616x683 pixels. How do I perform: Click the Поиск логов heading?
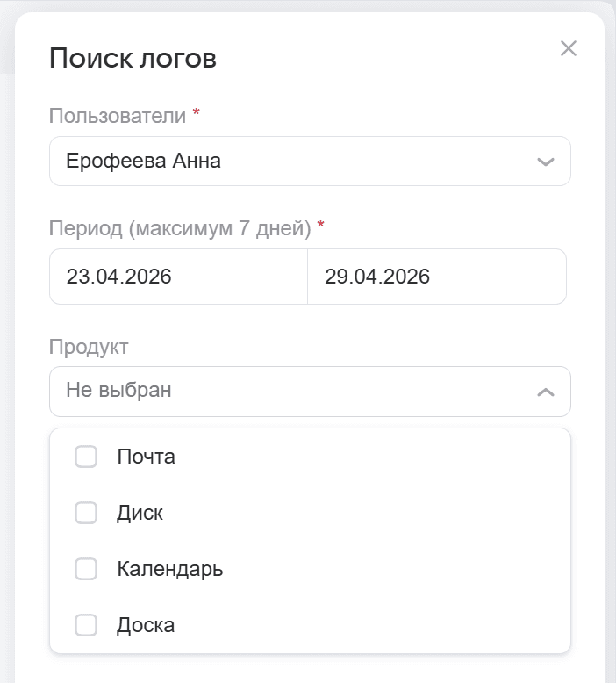pyautogui.click(x=133, y=58)
